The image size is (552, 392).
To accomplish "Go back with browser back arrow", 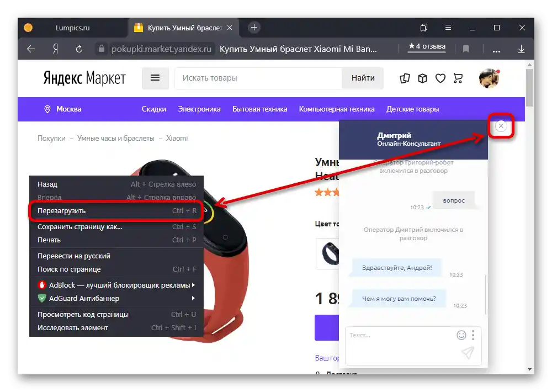I will [x=31, y=49].
